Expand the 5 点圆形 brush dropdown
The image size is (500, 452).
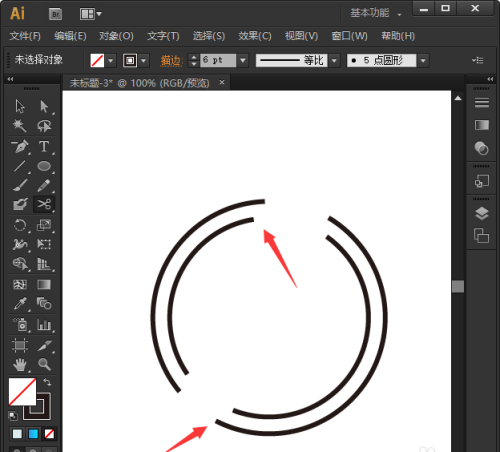click(423, 61)
